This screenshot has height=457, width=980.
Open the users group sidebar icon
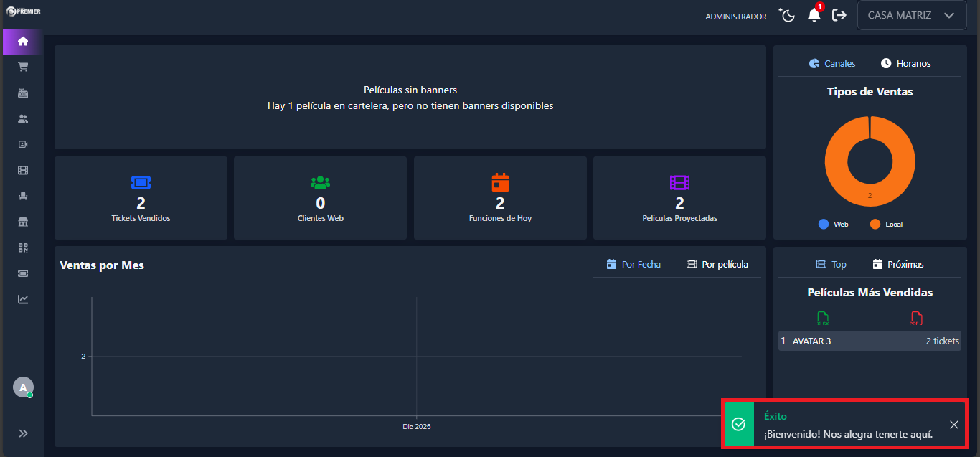pos(23,118)
